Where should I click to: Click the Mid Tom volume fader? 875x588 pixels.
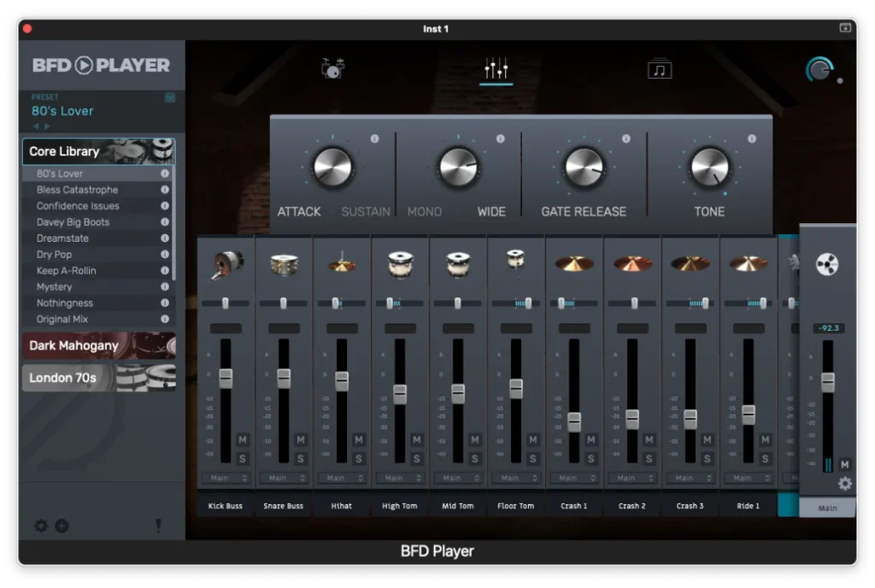click(458, 394)
